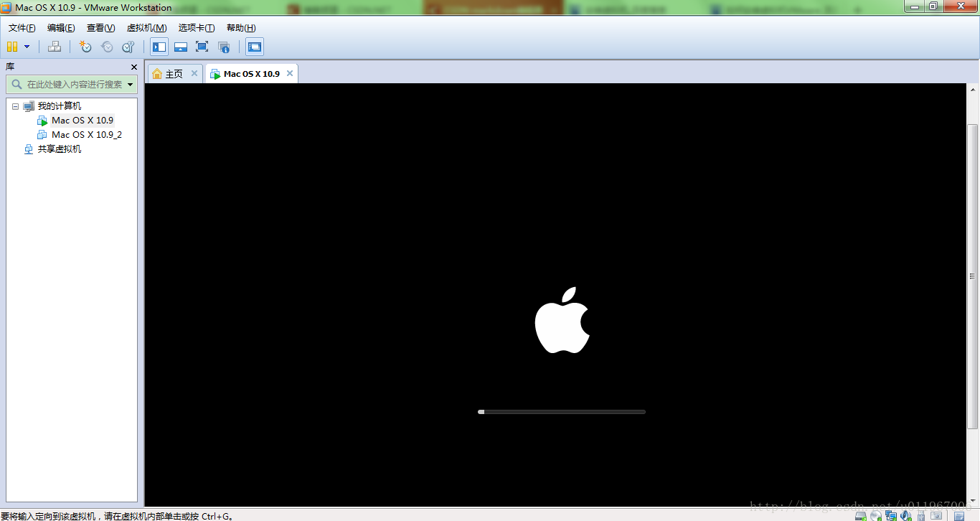The width and height of the screenshot is (980, 521).
Task: Click the CD/DVD drive status icon
Action: (876, 515)
